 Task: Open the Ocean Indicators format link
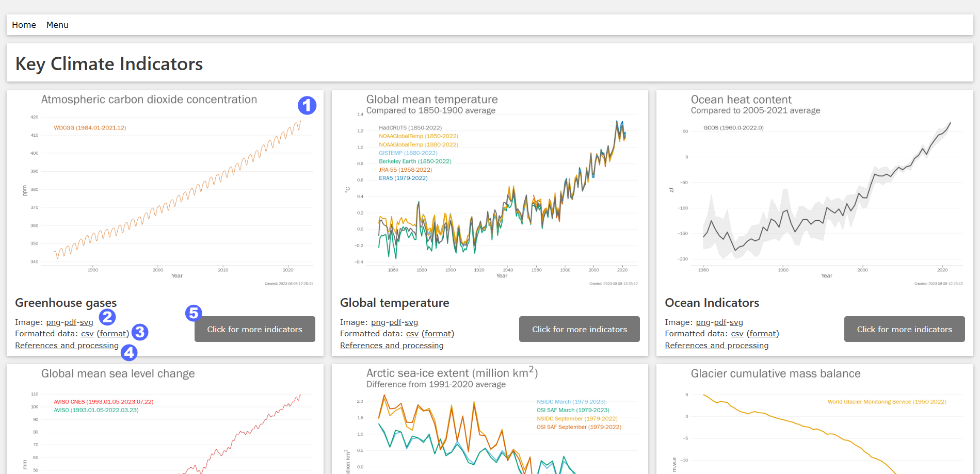(763, 334)
